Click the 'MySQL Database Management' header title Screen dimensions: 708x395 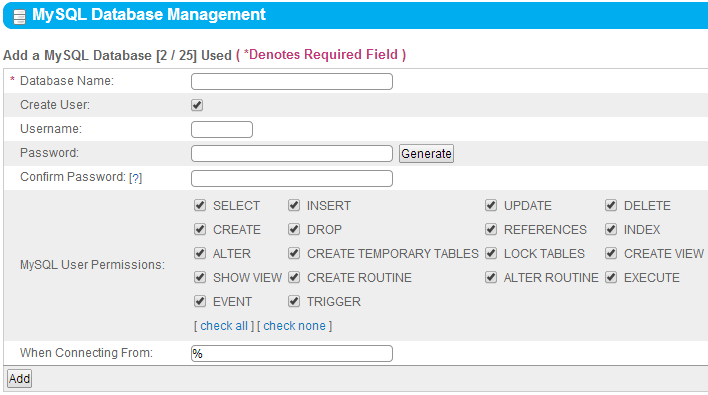click(149, 14)
